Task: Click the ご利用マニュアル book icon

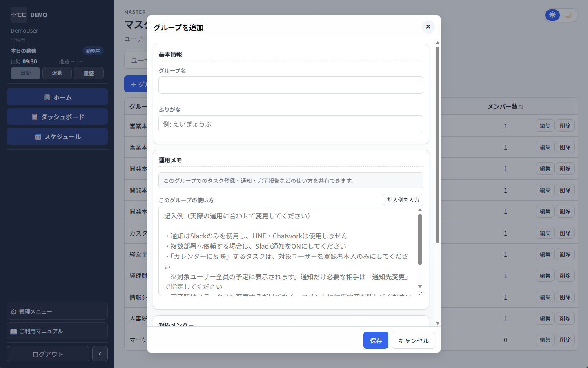Action: [x=14, y=331]
